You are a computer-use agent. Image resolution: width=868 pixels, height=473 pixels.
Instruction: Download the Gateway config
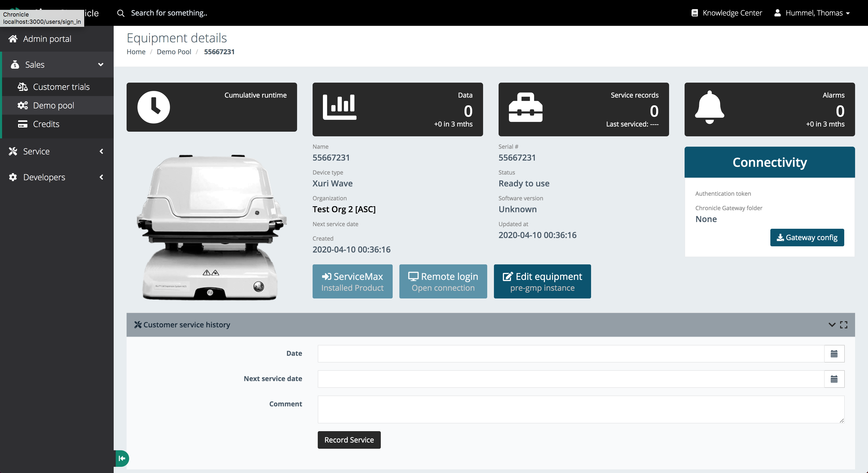(807, 237)
